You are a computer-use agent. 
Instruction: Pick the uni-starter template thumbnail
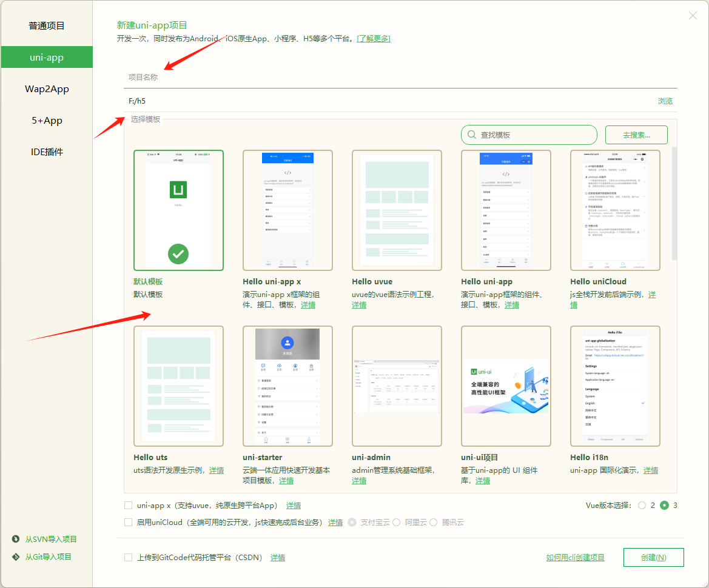(287, 386)
